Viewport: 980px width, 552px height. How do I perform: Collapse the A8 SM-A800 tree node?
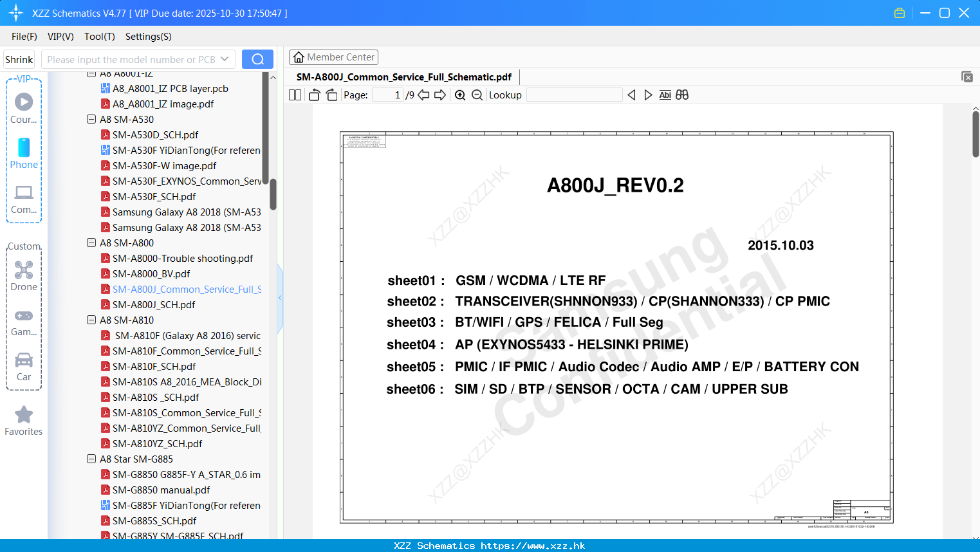(91, 243)
